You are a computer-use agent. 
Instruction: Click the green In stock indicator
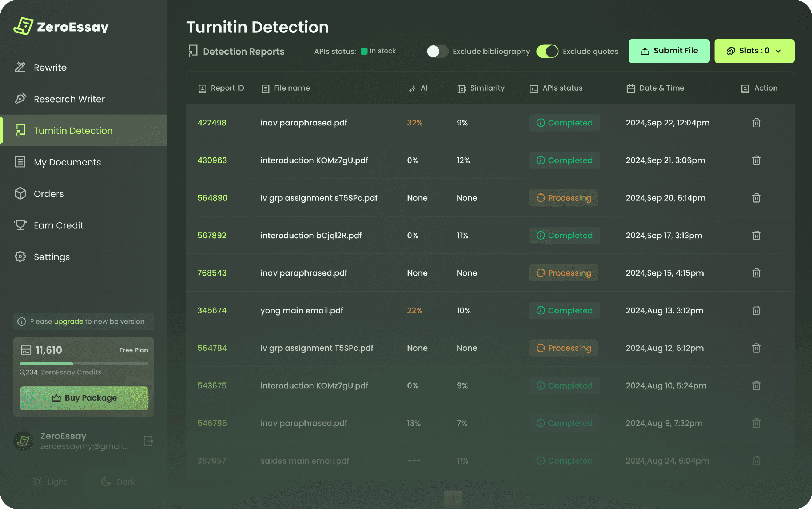(364, 51)
